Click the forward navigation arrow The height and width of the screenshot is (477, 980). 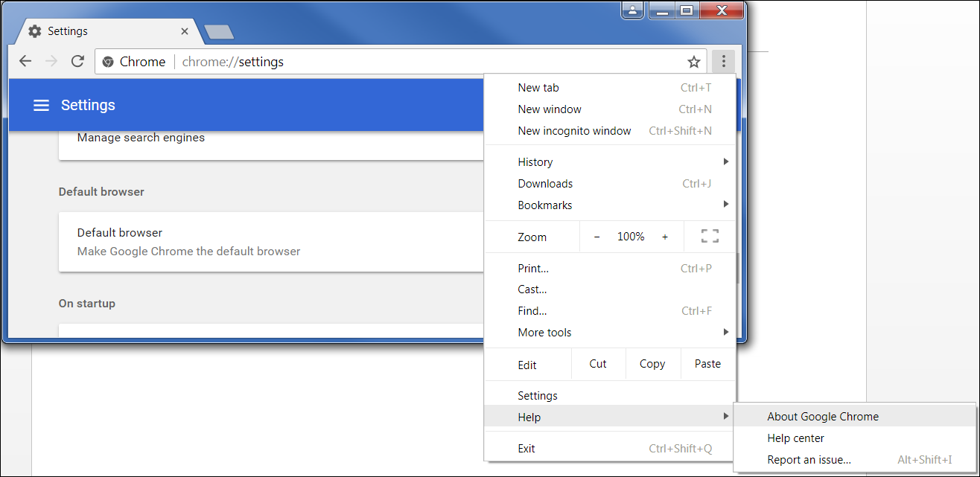point(51,61)
